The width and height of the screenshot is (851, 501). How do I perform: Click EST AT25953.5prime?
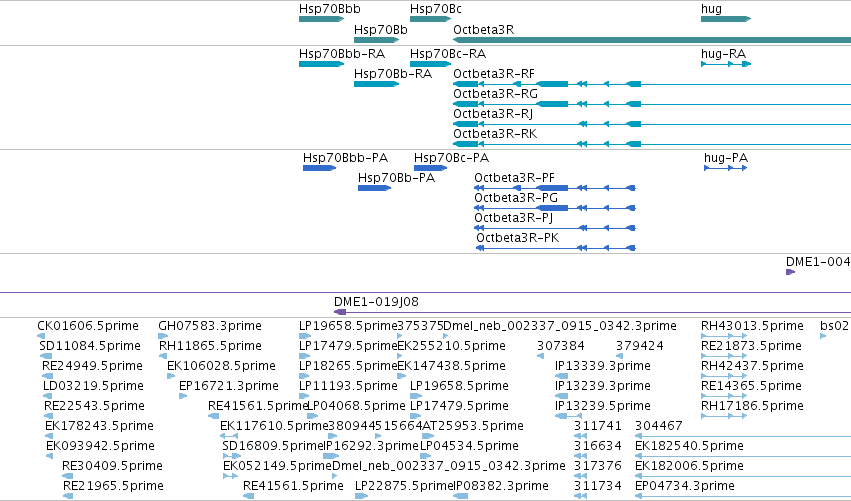coord(473,426)
